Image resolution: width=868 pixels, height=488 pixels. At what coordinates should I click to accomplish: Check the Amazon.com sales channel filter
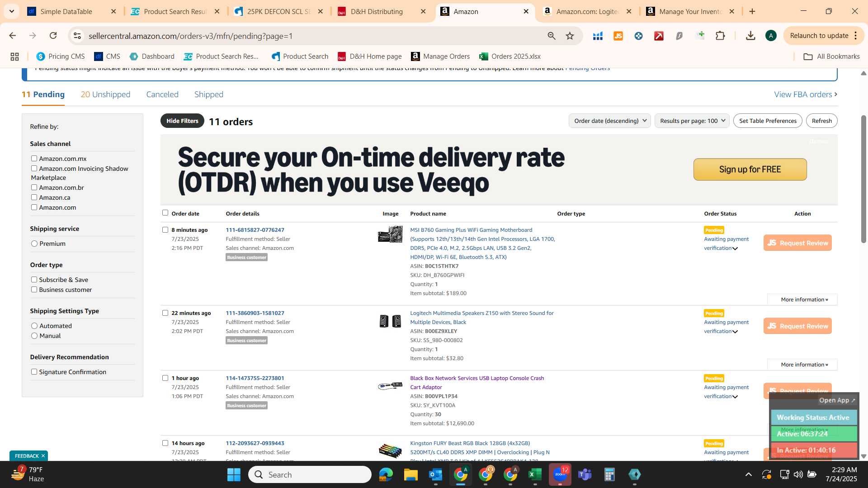point(34,207)
